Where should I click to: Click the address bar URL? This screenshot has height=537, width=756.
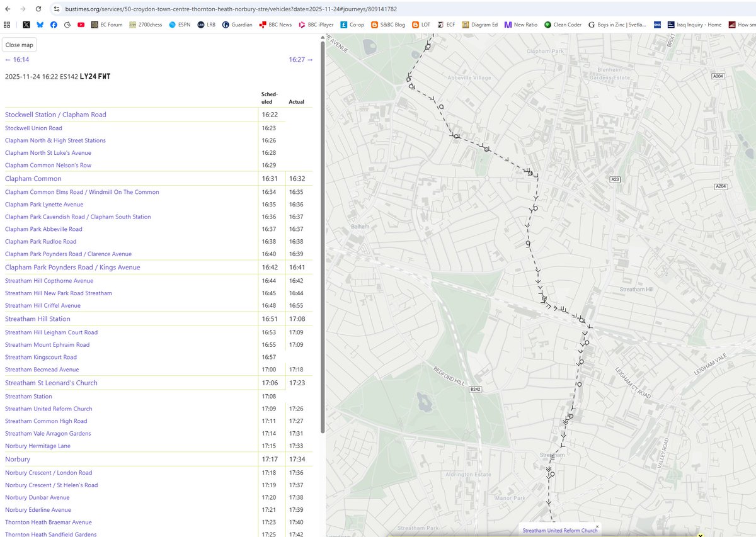tap(230, 9)
